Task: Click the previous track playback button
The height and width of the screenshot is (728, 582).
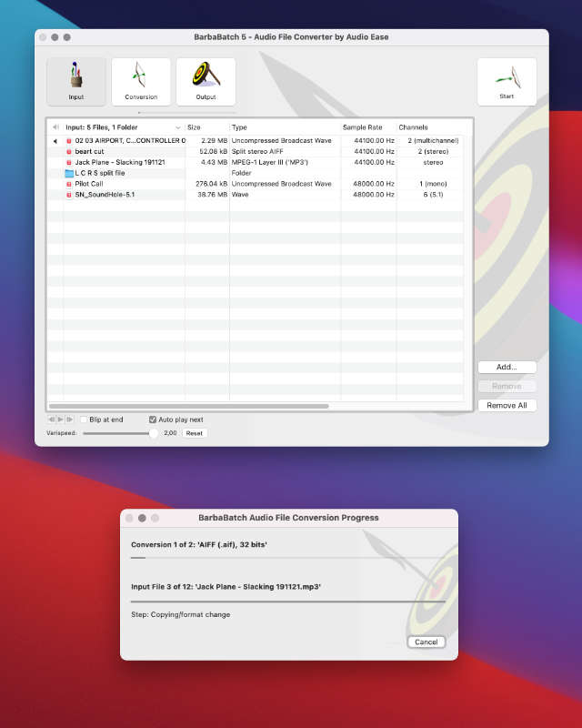Action: (52, 420)
